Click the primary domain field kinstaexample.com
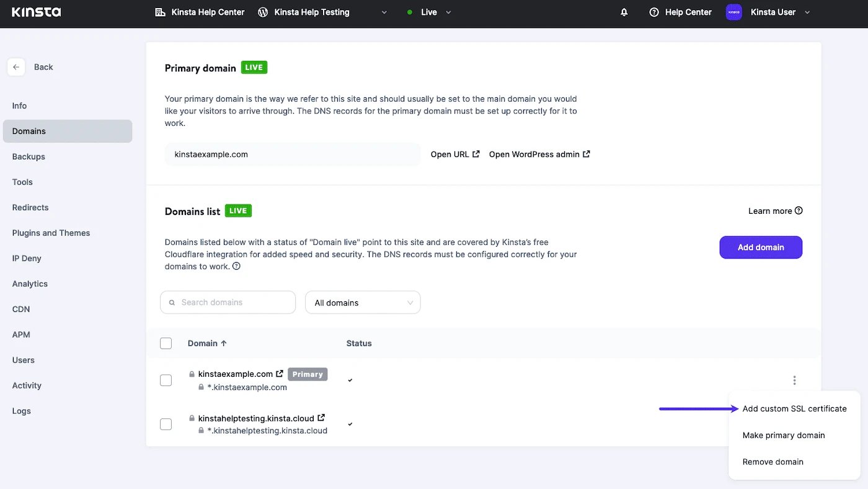Image resolution: width=868 pixels, height=489 pixels. [293, 154]
